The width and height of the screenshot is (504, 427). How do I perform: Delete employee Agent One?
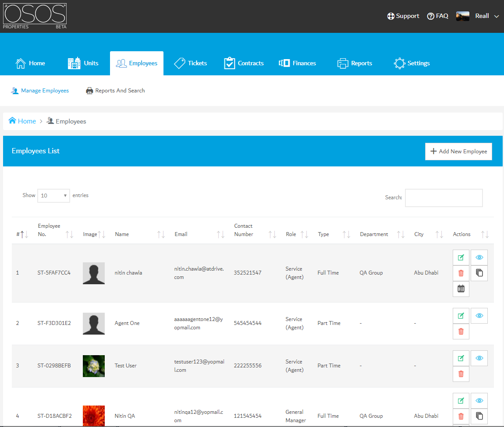click(461, 331)
